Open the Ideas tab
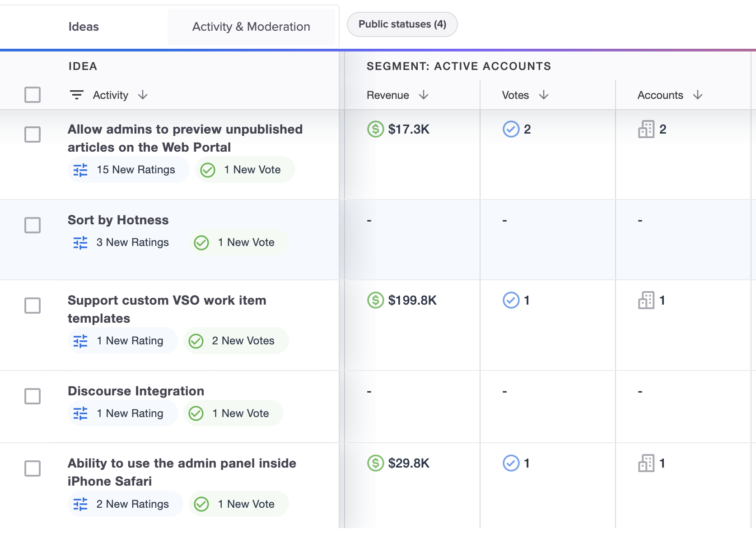The width and height of the screenshot is (756, 547). [84, 27]
